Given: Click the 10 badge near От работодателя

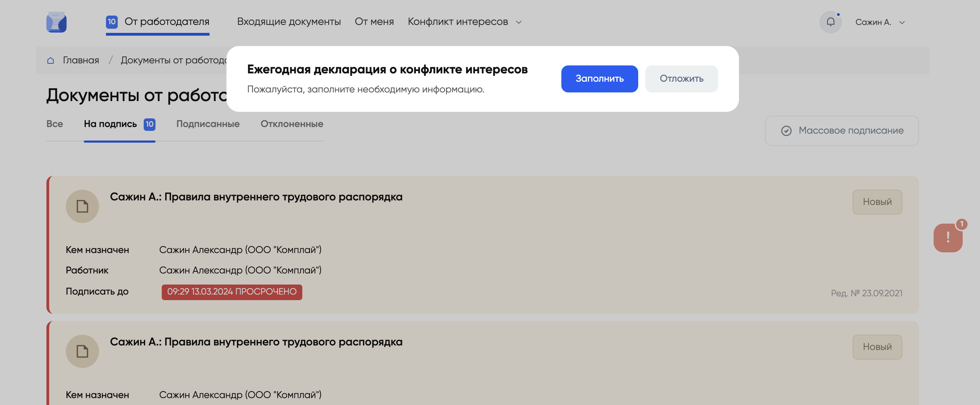Looking at the screenshot, I should [112, 22].
